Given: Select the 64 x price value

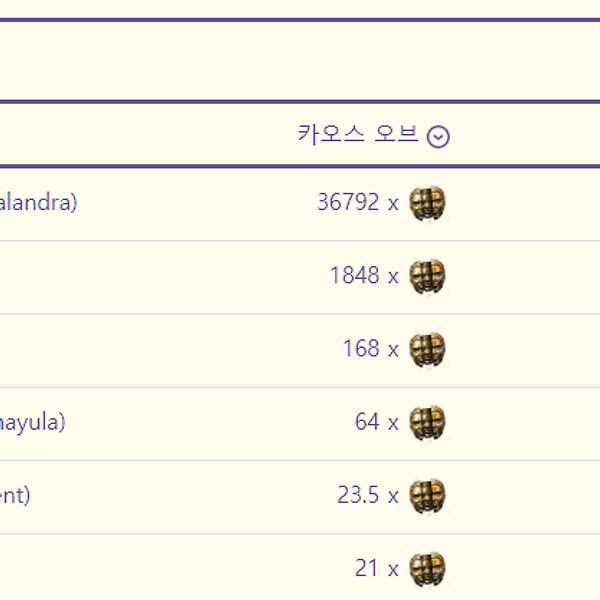Looking at the screenshot, I should (x=376, y=422).
